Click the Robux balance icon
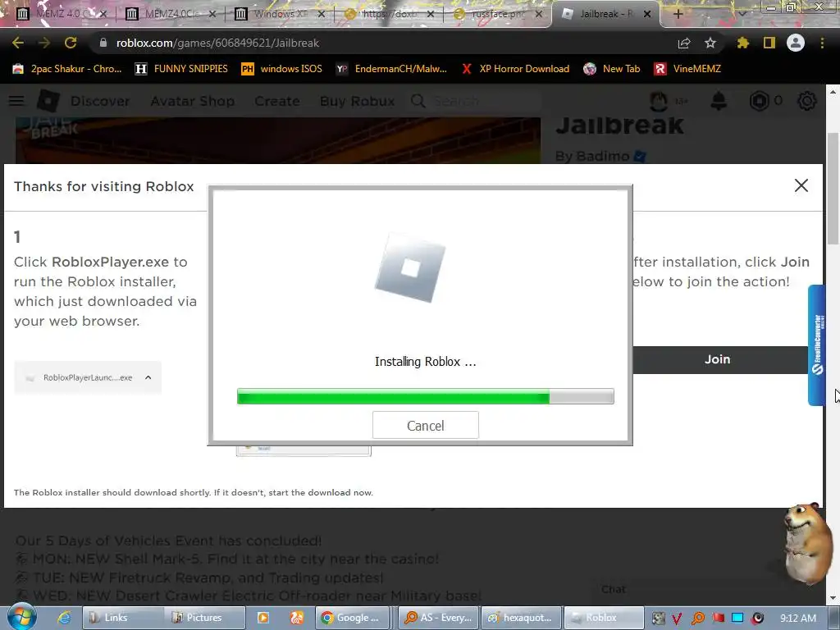Image resolution: width=840 pixels, height=630 pixels. pyautogui.click(x=759, y=101)
